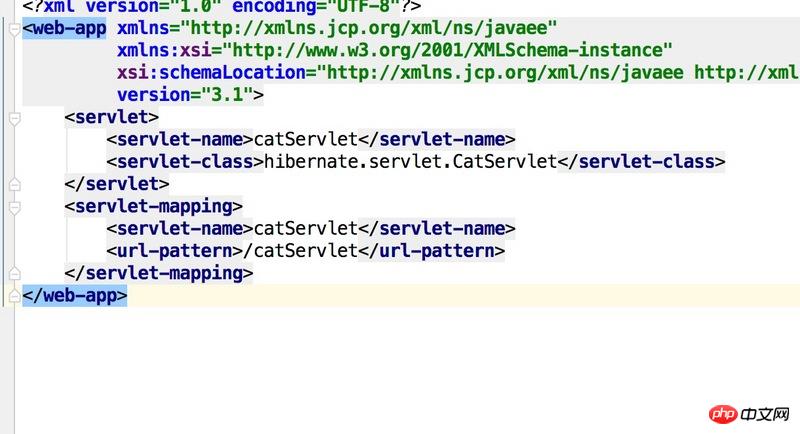The image size is (800, 434).
Task: Click hibernate.servlet.CatServlet class name text
Action: pos(410,162)
